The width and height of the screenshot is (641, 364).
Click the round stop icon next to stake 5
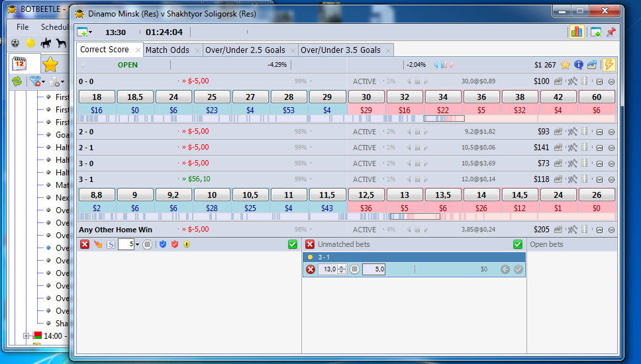148,244
